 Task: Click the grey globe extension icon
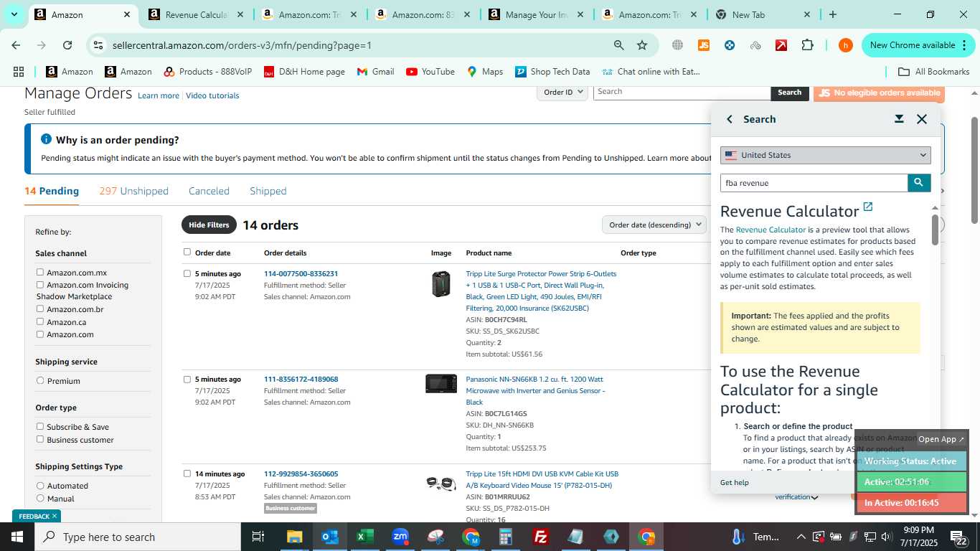click(x=677, y=45)
